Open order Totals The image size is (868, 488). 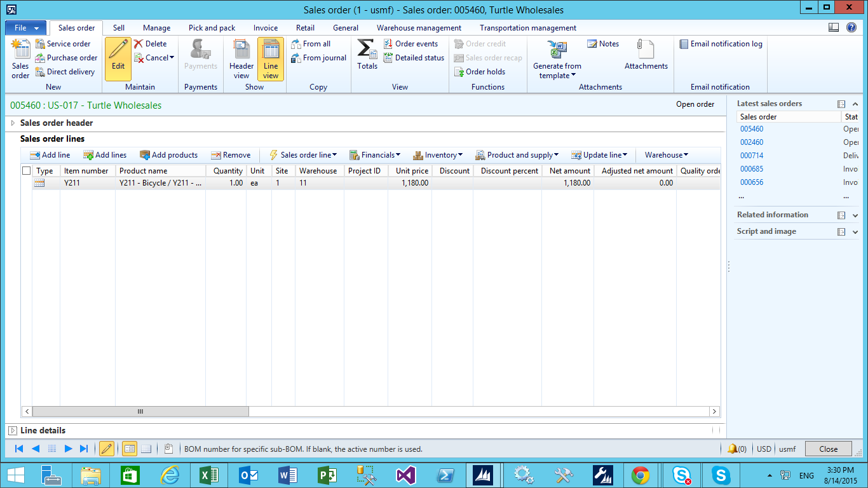click(x=367, y=55)
